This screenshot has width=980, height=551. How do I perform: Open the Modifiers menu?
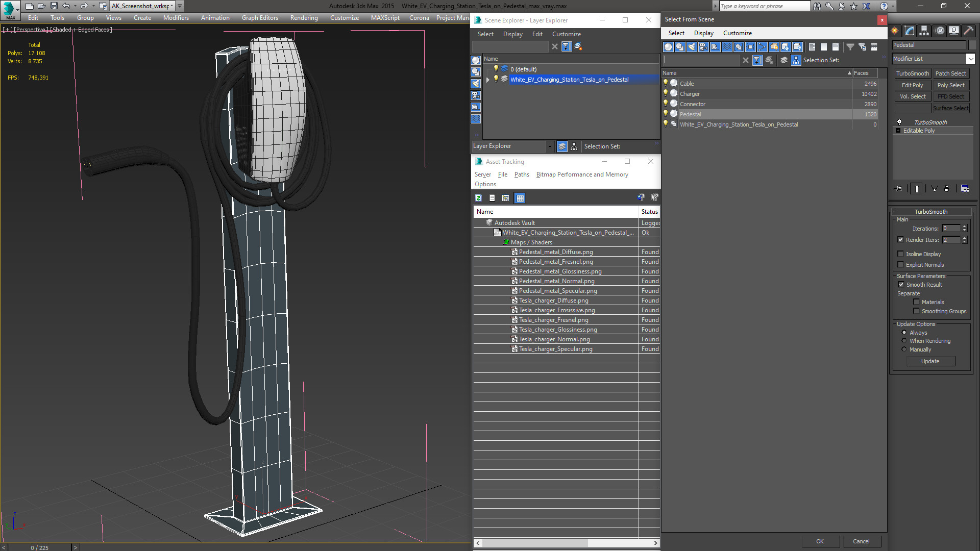coord(176,18)
